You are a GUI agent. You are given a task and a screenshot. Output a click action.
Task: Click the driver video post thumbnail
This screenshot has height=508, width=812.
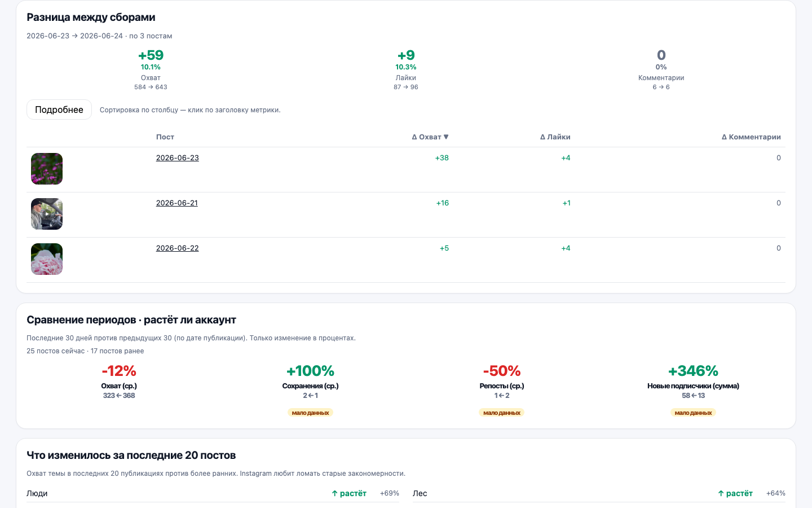click(x=47, y=214)
